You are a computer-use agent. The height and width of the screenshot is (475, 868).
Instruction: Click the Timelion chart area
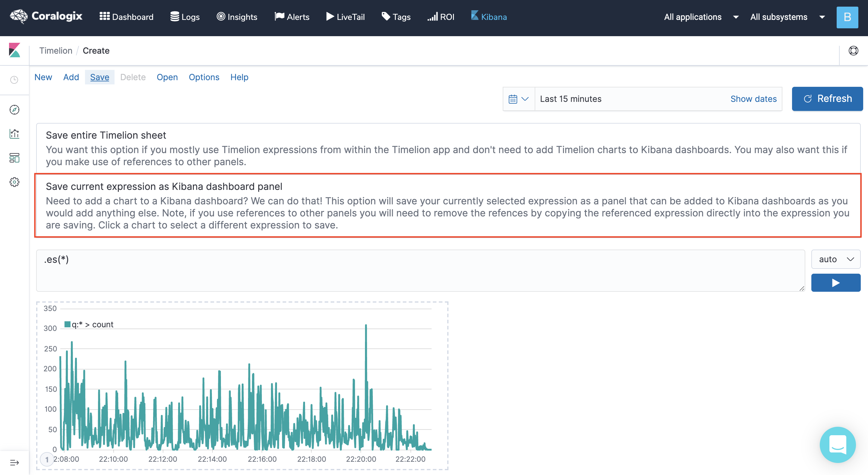point(242,386)
